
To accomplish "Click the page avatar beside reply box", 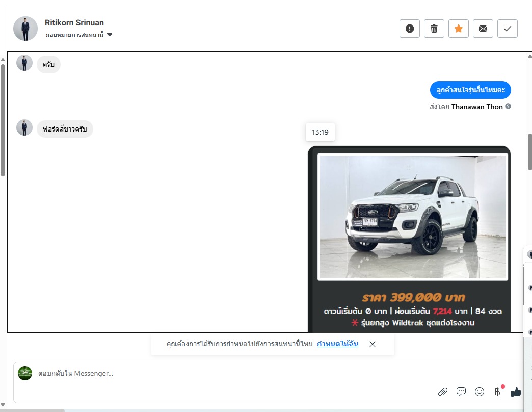I will pyautogui.click(x=25, y=373).
